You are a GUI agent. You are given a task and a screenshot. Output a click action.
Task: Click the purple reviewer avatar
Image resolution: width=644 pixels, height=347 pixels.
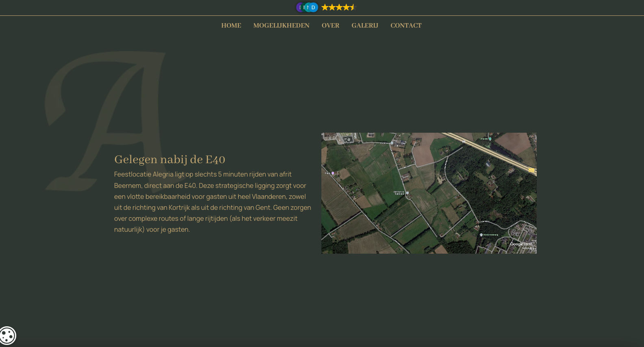(300, 7)
